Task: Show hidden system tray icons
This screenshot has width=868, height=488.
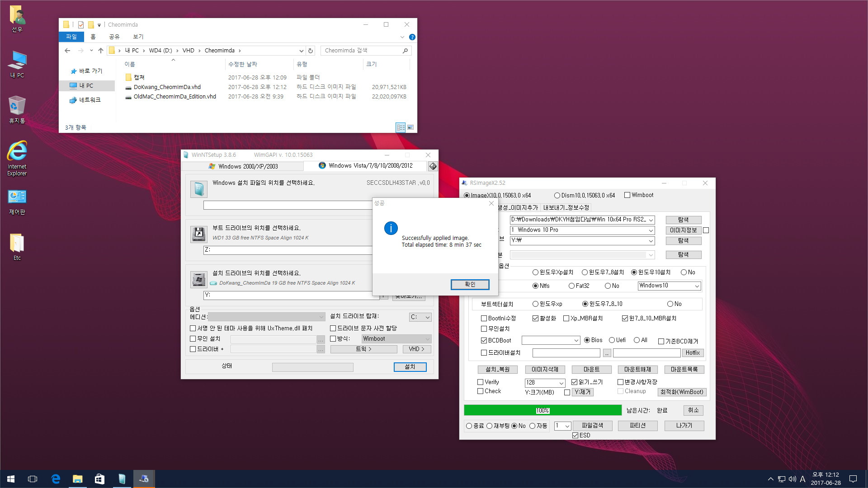Action: coord(770,479)
